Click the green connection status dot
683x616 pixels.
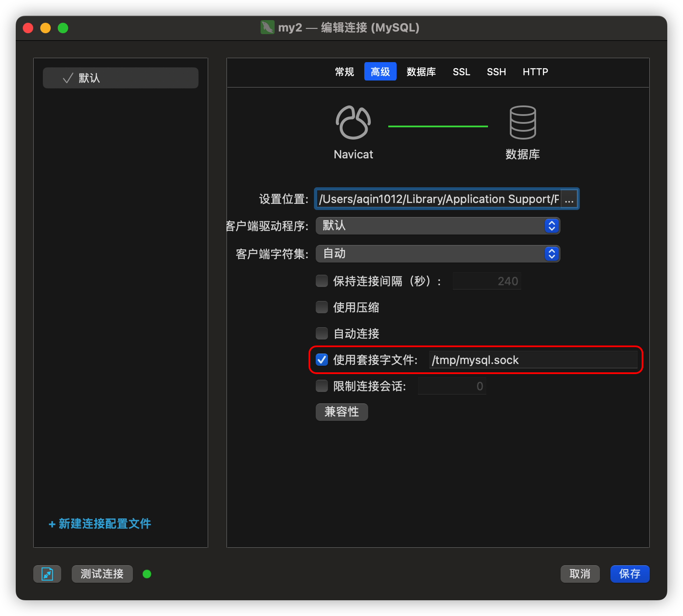coord(147,574)
